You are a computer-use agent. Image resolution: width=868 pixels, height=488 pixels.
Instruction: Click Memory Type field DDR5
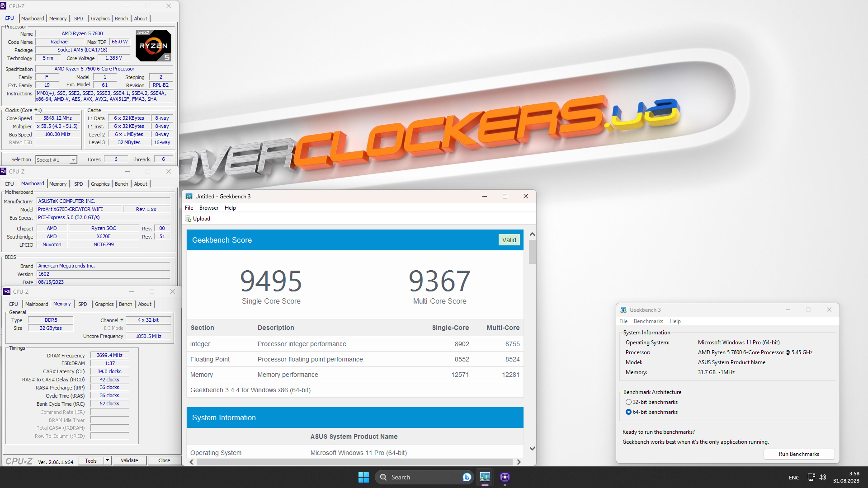pyautogui.click(x=51, y=320)
